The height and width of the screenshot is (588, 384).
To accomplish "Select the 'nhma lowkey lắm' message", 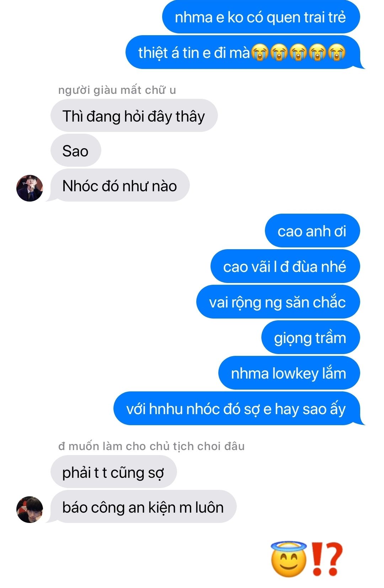I will tap(289, 373).
